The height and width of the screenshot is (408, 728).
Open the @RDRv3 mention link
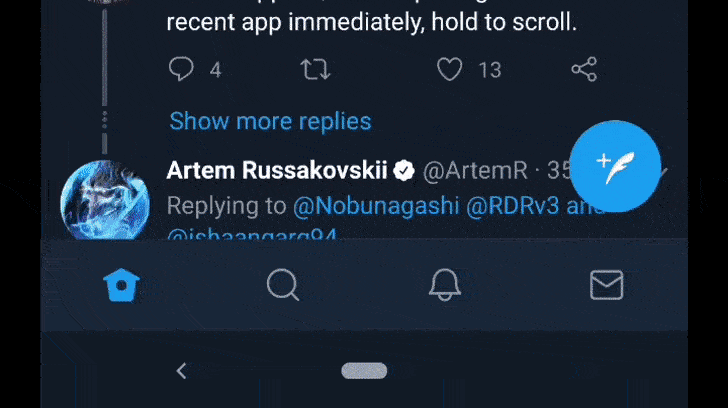513,206
